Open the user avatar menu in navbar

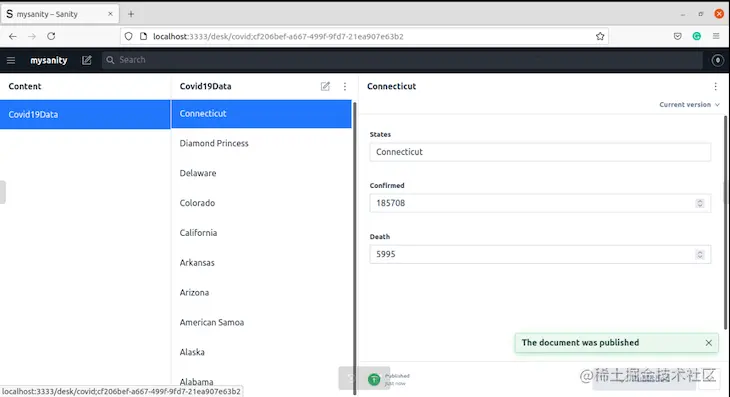pyautogui.click(x=717, y=60)
